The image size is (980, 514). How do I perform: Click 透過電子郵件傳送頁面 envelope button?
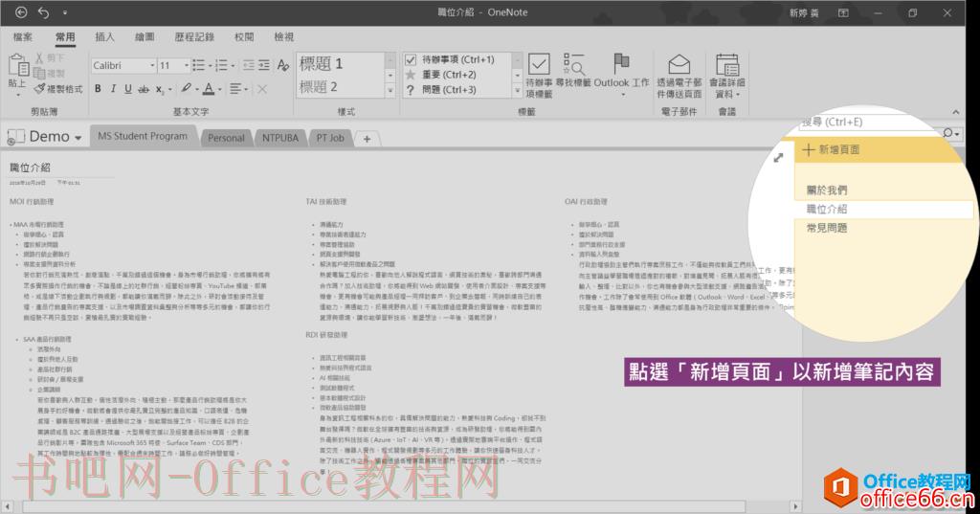pyautogui.click(x=679, y=76)
